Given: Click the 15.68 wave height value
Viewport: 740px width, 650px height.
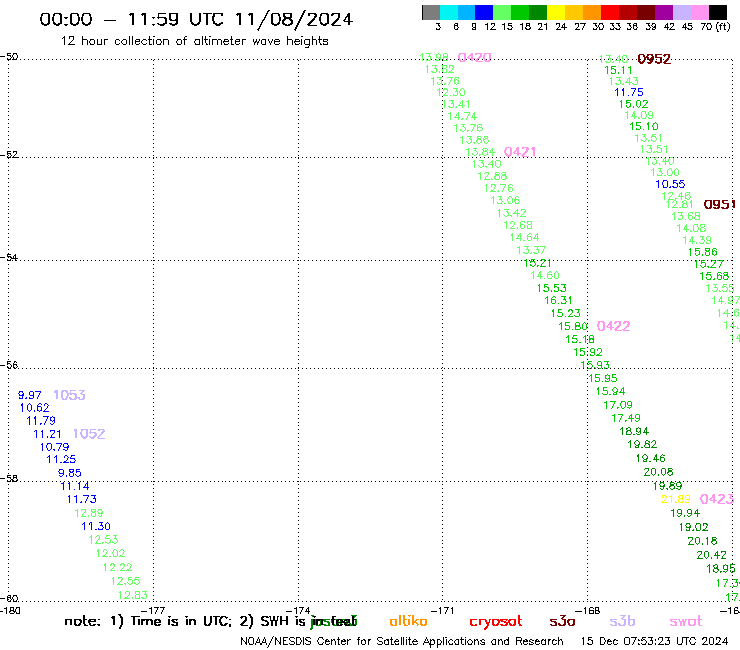Looking at the screenshot, I should pos(714,276).
